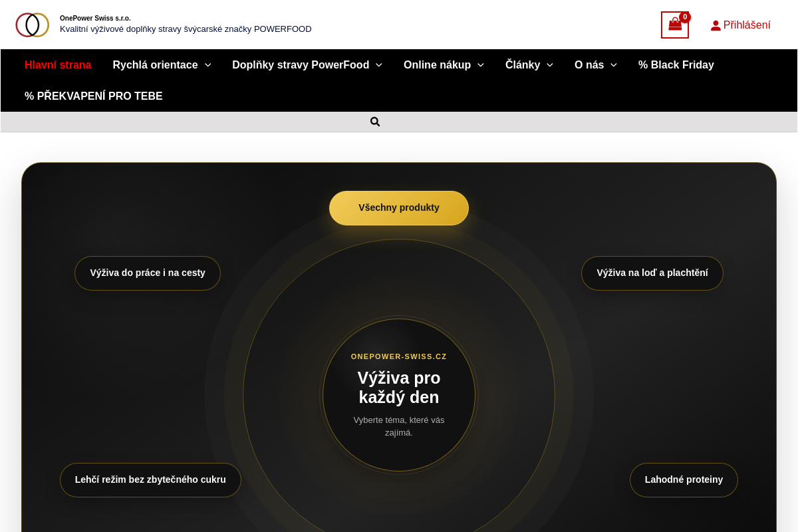Open Doplňky stravy PowerFood menu

[x=301, y=65]
